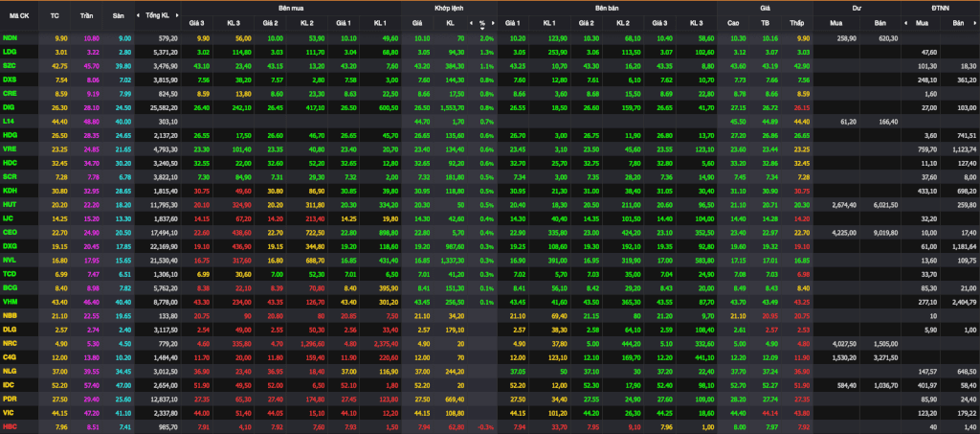
Task: Open the NLG stock symbol
Action: [x=10, y=370]
